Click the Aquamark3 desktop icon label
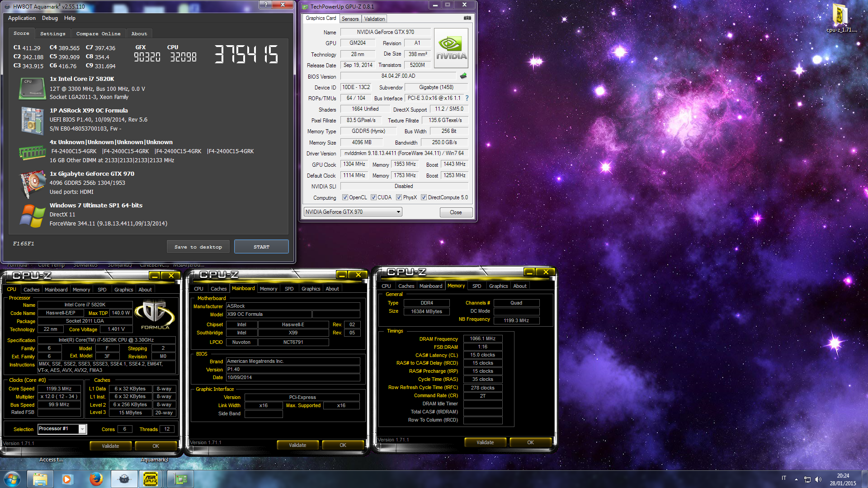The width and height of the screenshot is (868, 488). click(154, 460)
